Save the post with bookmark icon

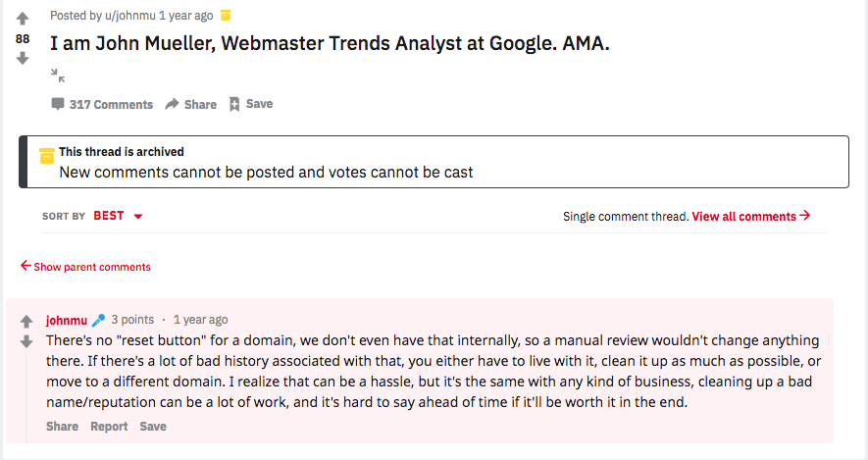click(250, 104)
